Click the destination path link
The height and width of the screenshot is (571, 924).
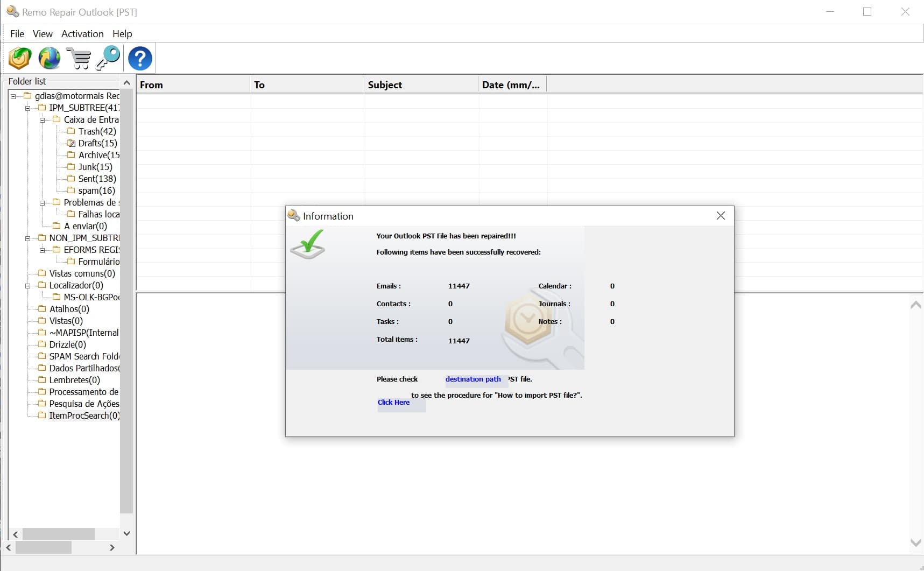pyautogui.click(x=473, y=379)
